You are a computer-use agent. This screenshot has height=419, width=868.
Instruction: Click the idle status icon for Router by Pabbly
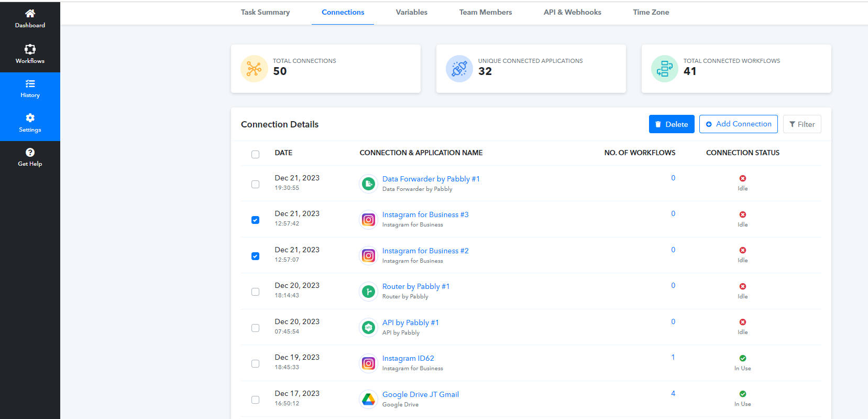[x=743, y=286]
